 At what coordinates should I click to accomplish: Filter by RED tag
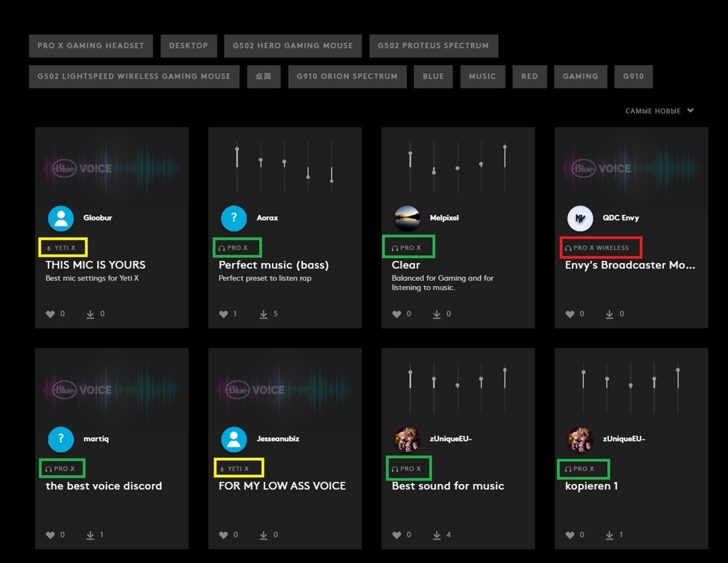point(530,76)
